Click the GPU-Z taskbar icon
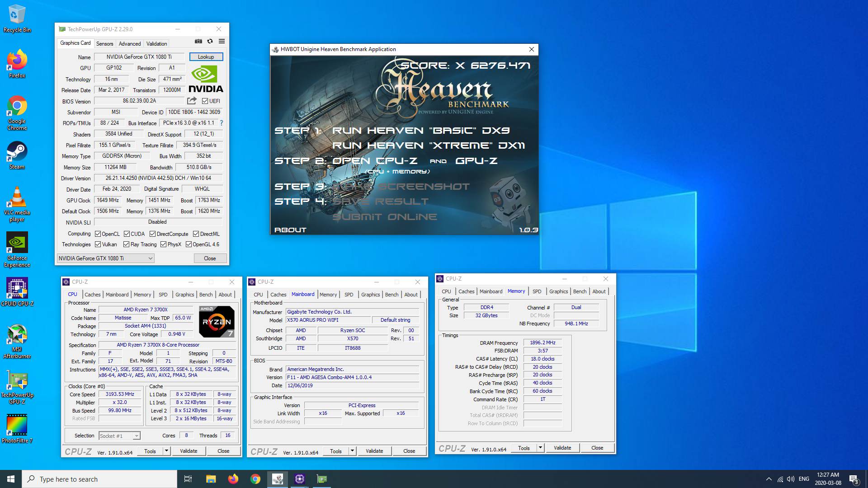 (x=322, y=479)
